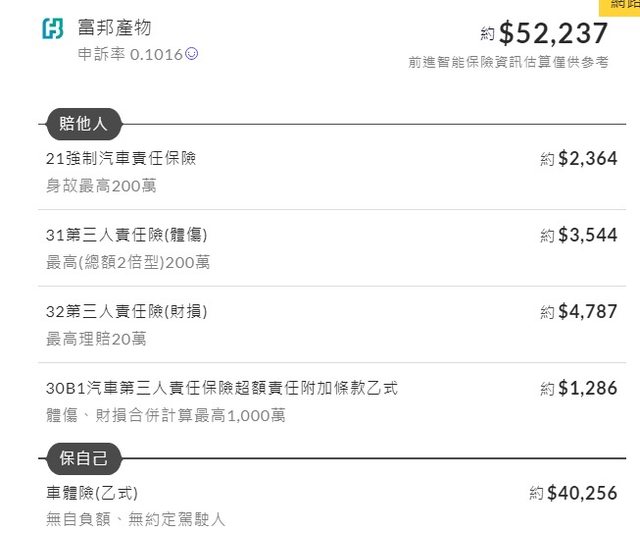Image resolution: width=640 pixels, height=533 pixels.
Task: Click the 車體險(乙式) coverage item
Action: coord(92,493)
